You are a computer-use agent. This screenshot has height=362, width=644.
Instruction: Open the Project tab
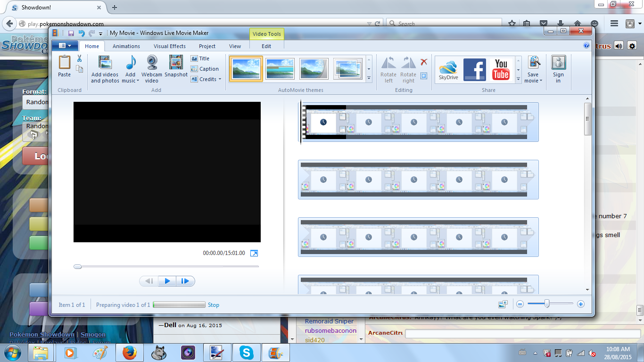[207, 46]
